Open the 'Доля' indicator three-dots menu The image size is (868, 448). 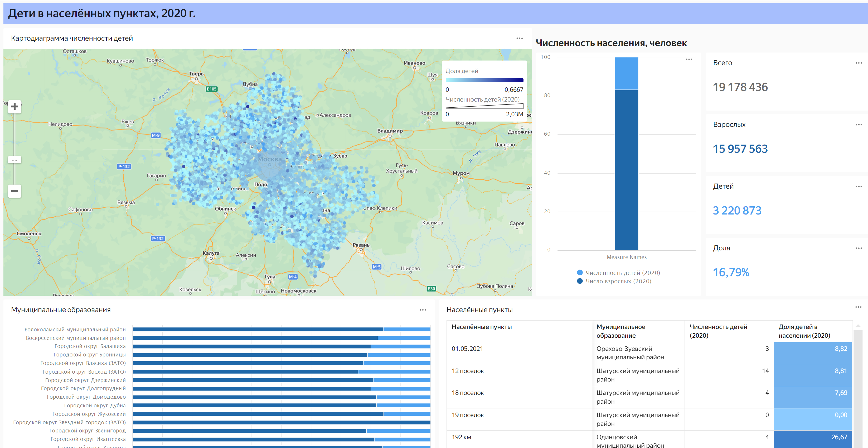[859, 248]
